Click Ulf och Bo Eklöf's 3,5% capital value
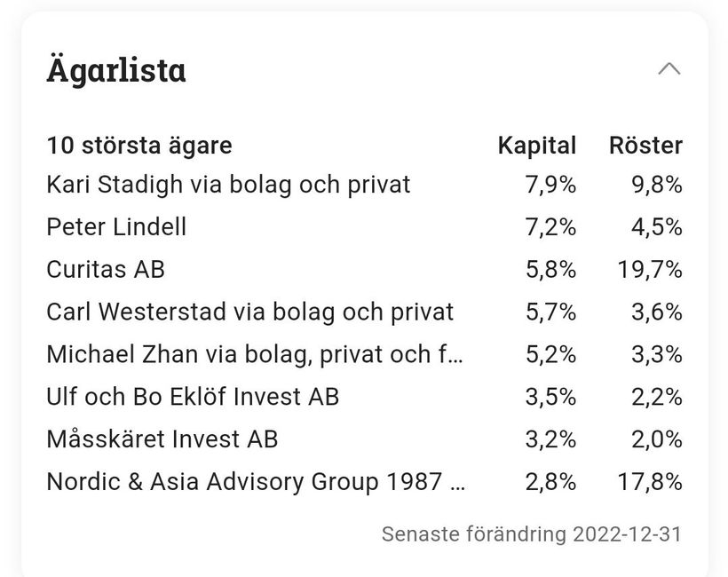This screenshot has width=728, height=577. point(550,397)
